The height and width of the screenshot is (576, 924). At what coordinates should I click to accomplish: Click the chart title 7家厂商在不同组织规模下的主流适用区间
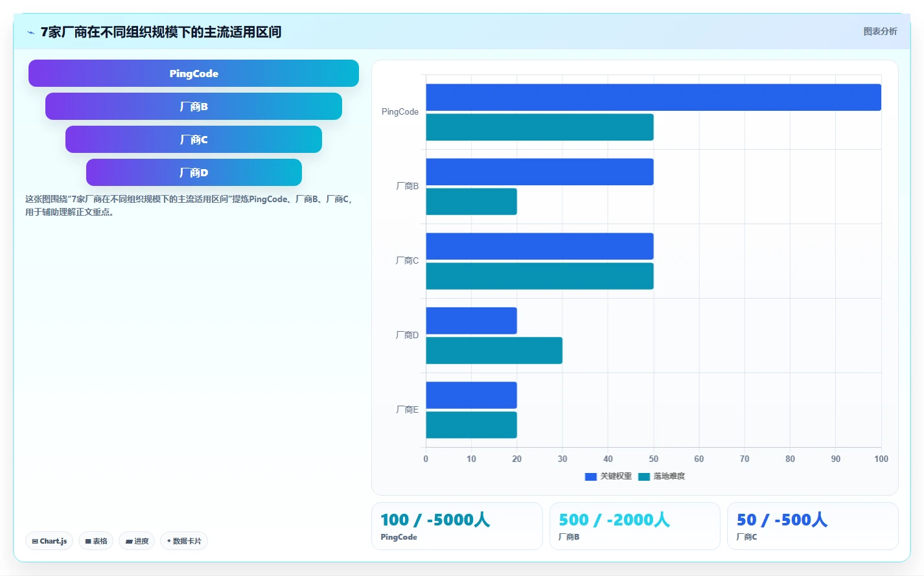pos(161,32)
